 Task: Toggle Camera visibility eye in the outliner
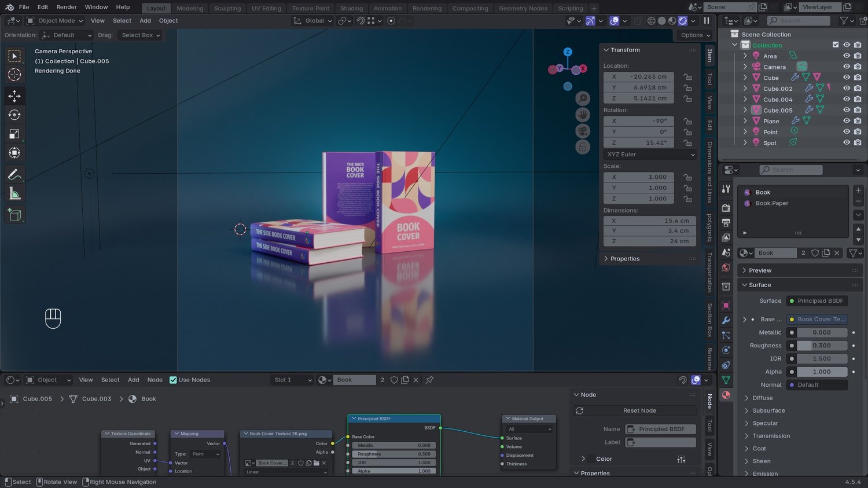tap(846, 67)
